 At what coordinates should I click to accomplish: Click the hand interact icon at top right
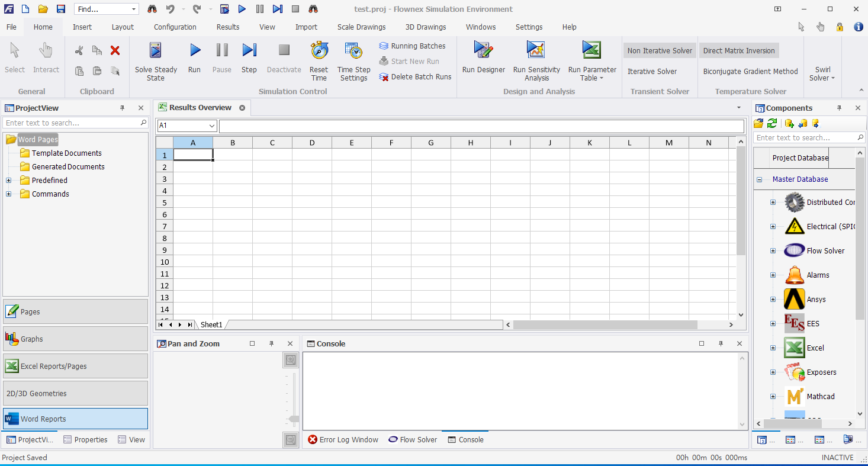coord(820,27)
